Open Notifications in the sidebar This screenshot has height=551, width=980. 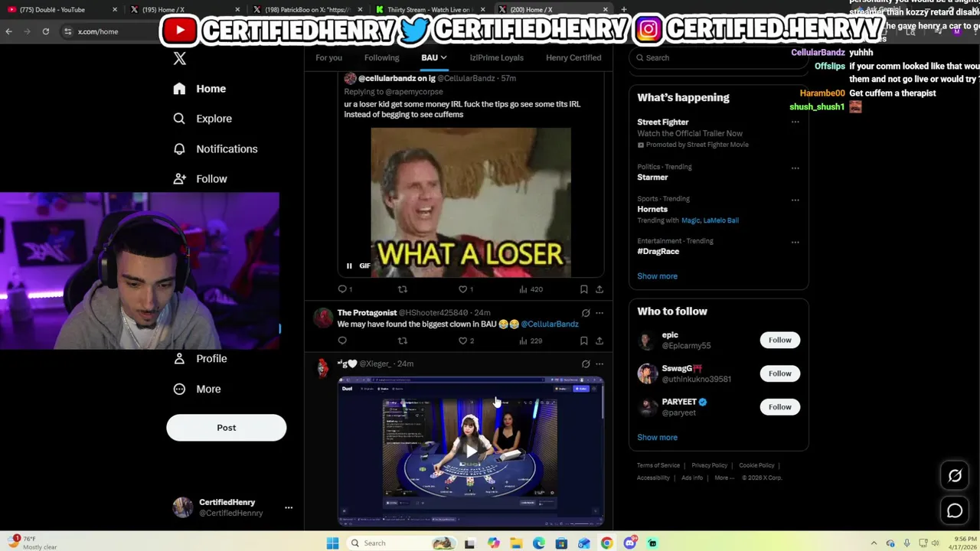click(x=215, y=149)
